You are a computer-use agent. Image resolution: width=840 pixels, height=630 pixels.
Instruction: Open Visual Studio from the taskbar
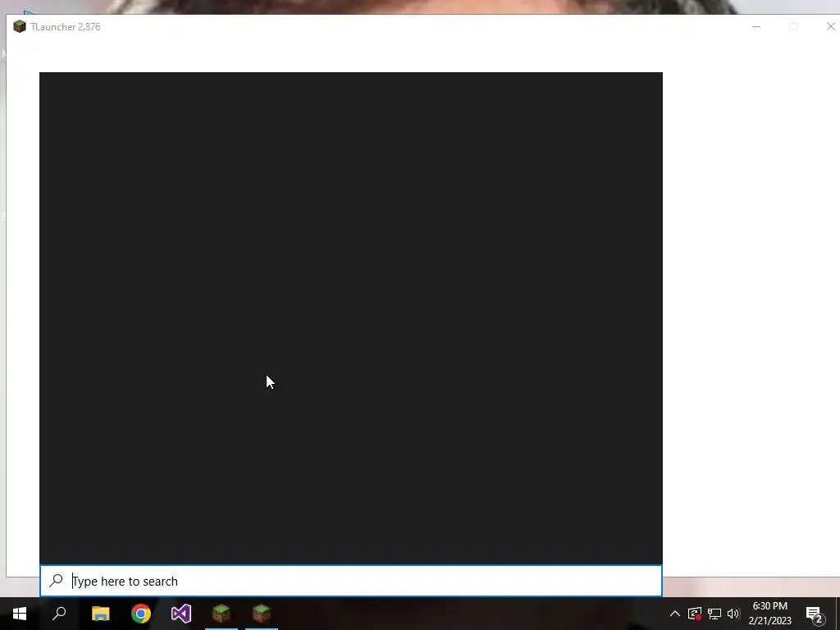(x=181, y=614)
